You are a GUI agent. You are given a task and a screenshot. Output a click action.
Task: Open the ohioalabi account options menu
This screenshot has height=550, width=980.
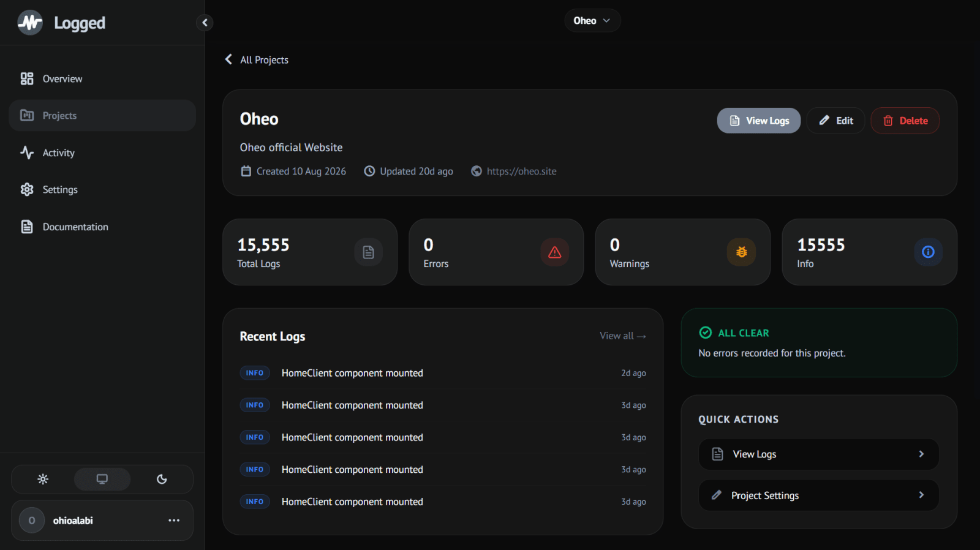click(x=174, y=521)
